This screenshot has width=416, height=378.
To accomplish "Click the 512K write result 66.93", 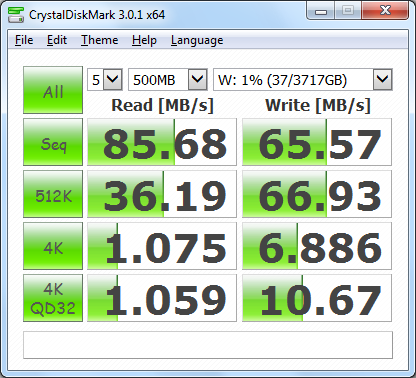I will [x=317, y=194].
